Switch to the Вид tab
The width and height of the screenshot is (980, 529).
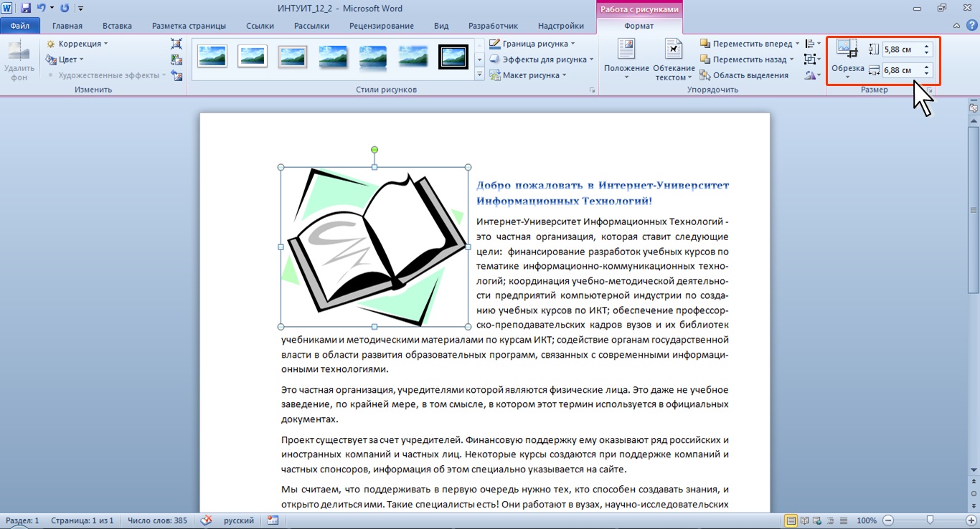click(441, 26)
